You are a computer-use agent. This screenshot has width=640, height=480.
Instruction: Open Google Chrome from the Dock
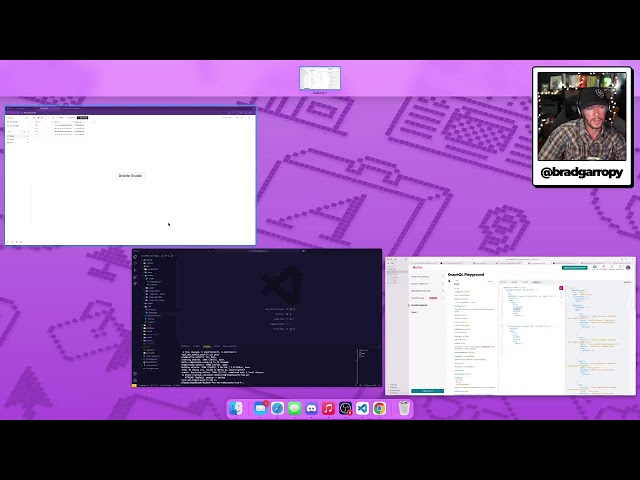[x=380, y=408]
